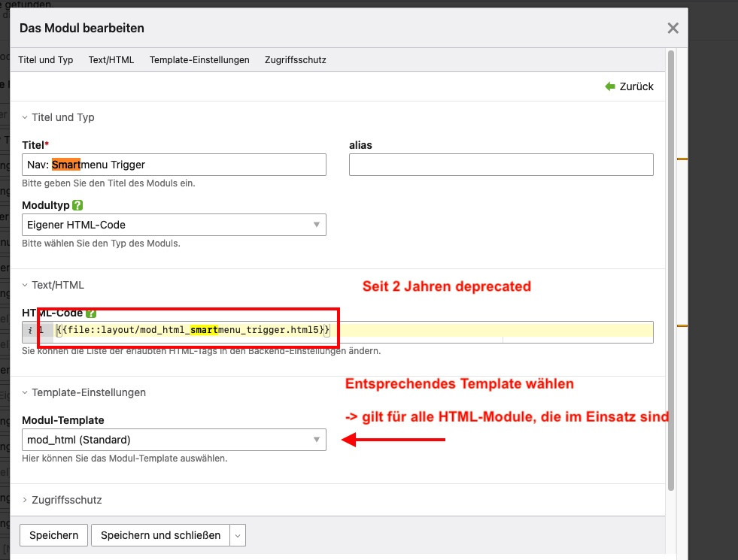This screenshot has width=738, height=560.
Task: Click the Modultyp help question mark icon
Action: [x=77, y=204]
